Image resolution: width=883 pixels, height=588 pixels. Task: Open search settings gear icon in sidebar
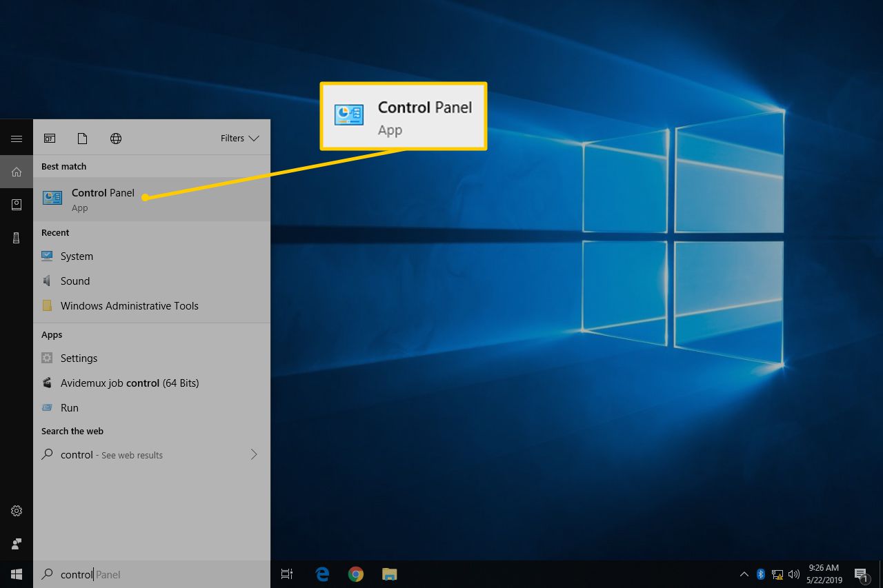pos(17,511)
